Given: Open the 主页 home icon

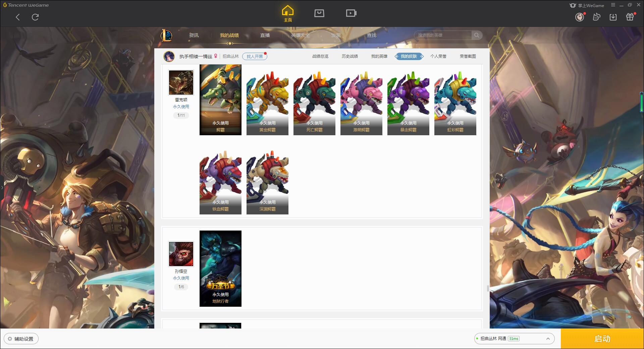Looking at the screenshot, I should (287, 13).
